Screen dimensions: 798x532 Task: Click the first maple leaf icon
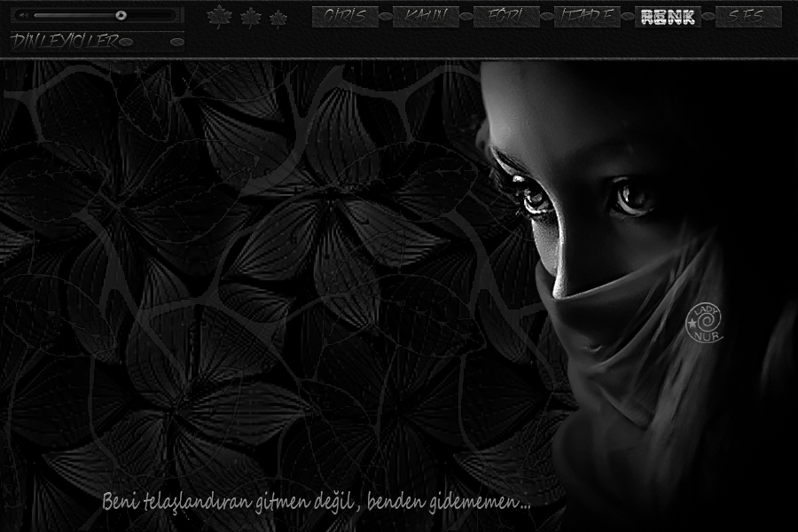217,15
